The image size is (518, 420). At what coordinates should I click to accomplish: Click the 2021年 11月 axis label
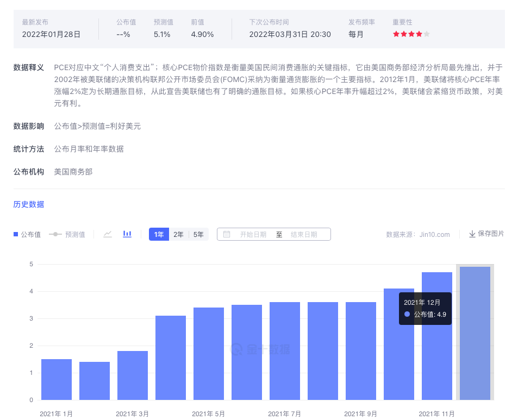coord(436,413)
